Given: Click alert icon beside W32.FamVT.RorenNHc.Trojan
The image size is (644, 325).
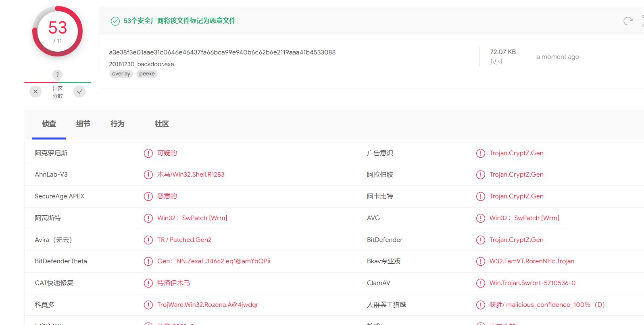Looking at the screenshot, I should point(481,261).
